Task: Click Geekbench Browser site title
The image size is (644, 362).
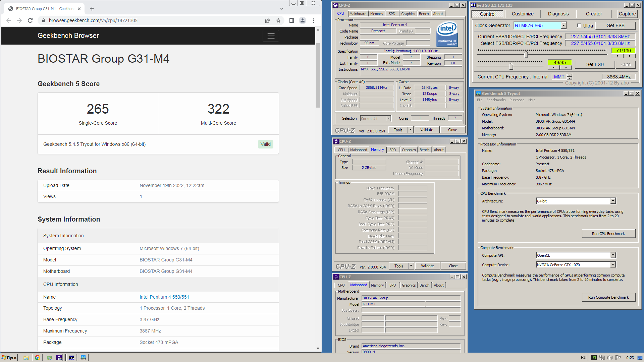Action: tap(68, 36)
